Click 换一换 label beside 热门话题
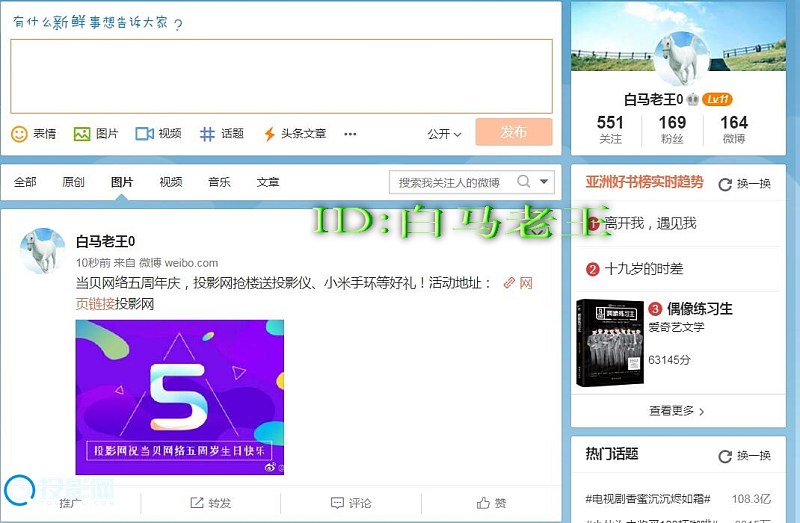 [x=754, y=456]
